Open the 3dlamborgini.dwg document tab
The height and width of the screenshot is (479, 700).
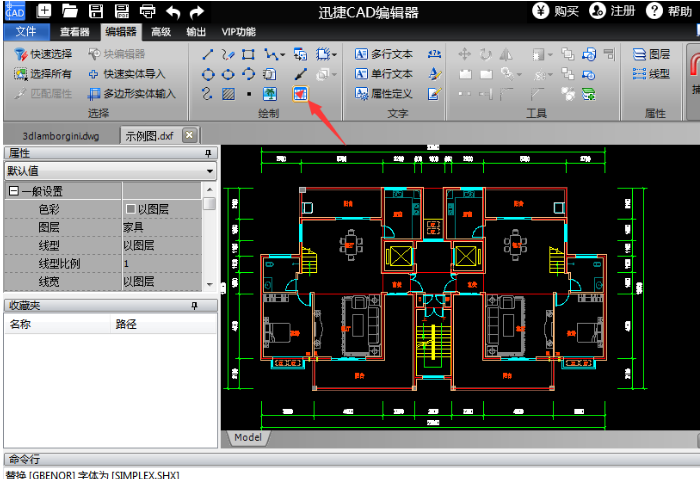pyautogui.click(x=60, y=135)
